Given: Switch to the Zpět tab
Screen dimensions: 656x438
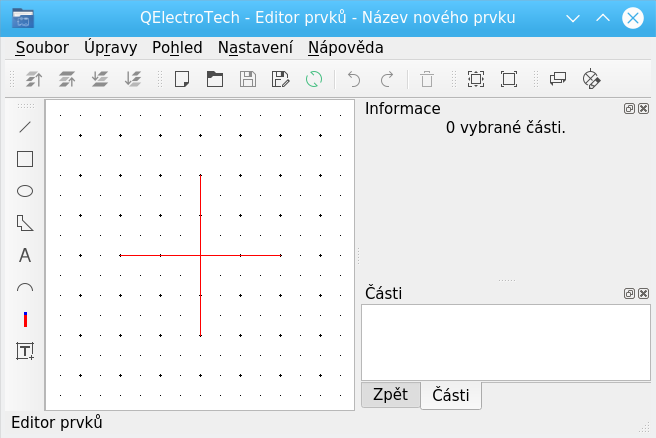Looking at the screenshot, I should (x=390, y=394).
